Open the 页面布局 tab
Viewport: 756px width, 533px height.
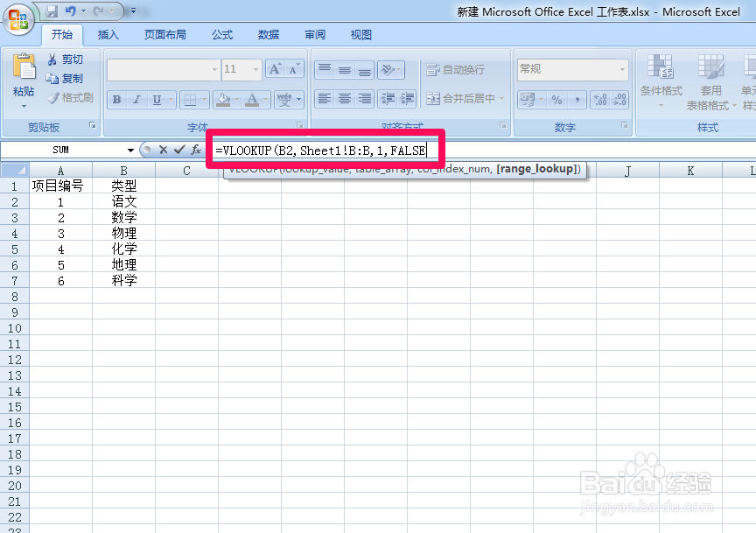pyautogui.click(x=164, y=35)
